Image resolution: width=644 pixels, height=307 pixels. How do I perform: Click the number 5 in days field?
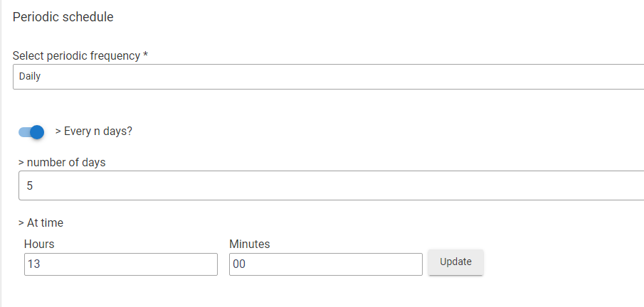(30, 186)
